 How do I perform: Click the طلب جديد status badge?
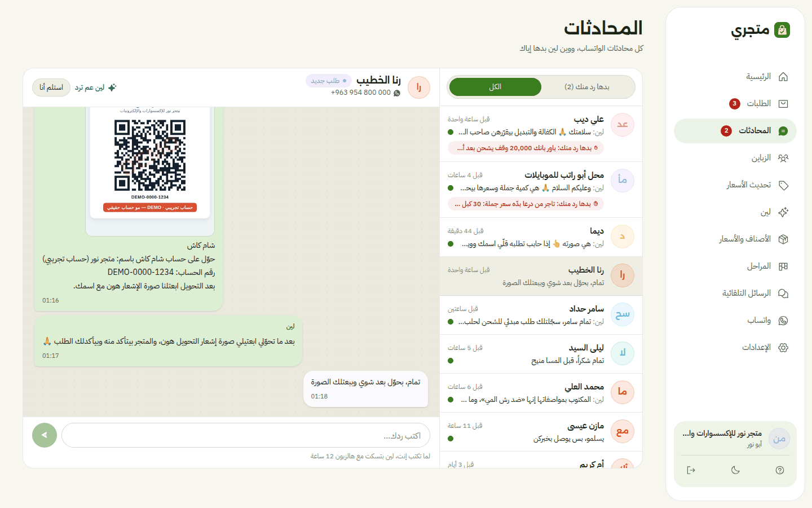tap(329, 81)
